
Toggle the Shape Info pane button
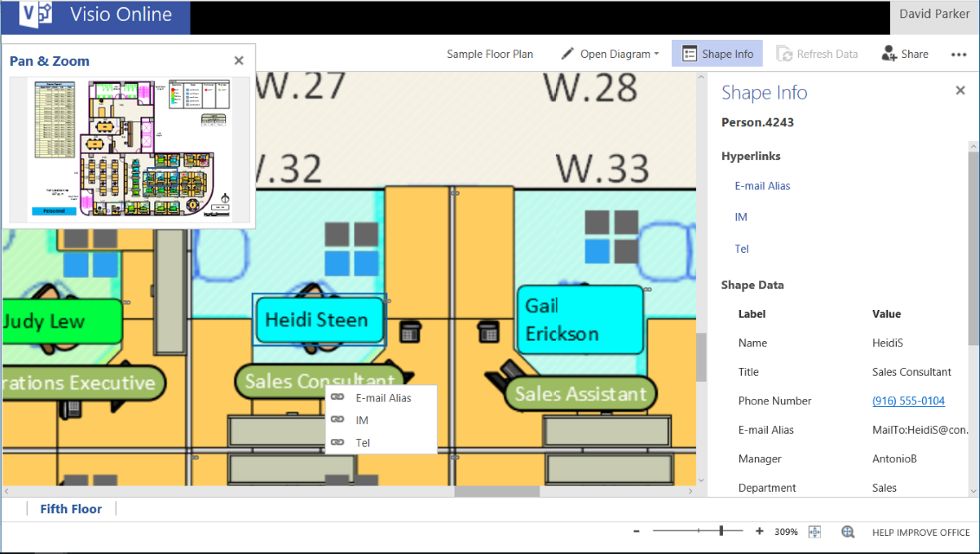click(x=717, y=54)
